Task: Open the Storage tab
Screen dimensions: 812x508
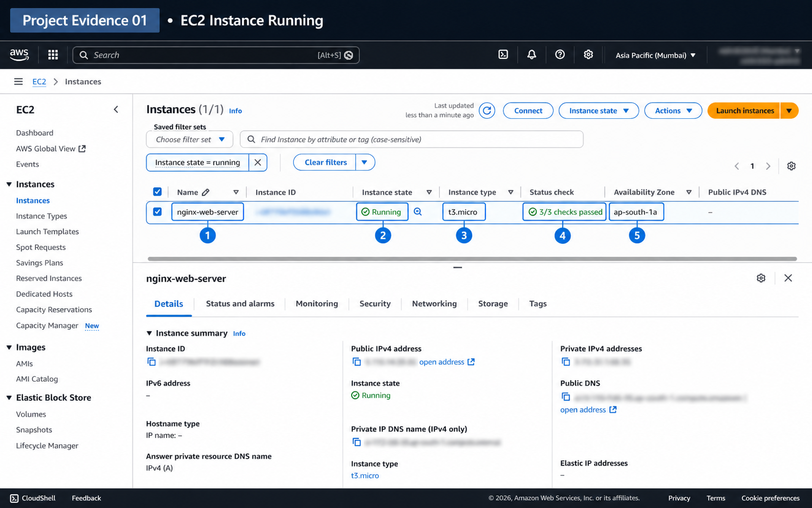Action: click(493, 304)
